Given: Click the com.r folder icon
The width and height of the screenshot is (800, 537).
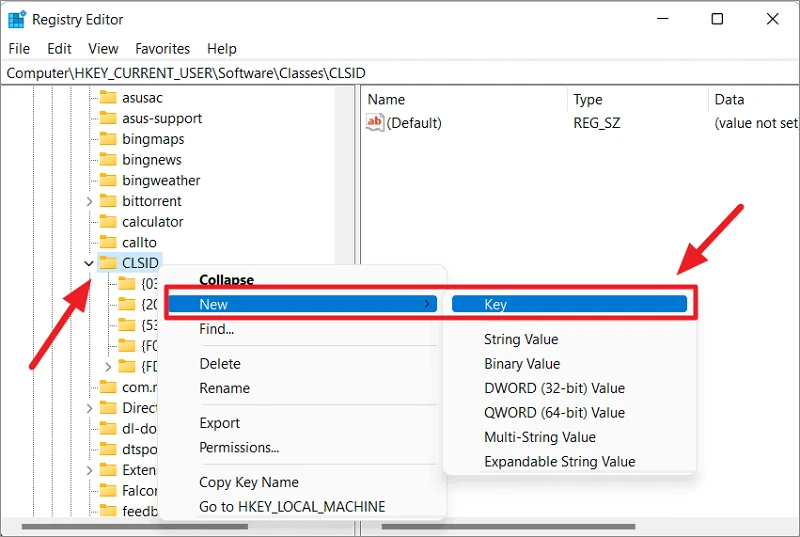Looking at the screenshot, I should click(x=108, y=387).
